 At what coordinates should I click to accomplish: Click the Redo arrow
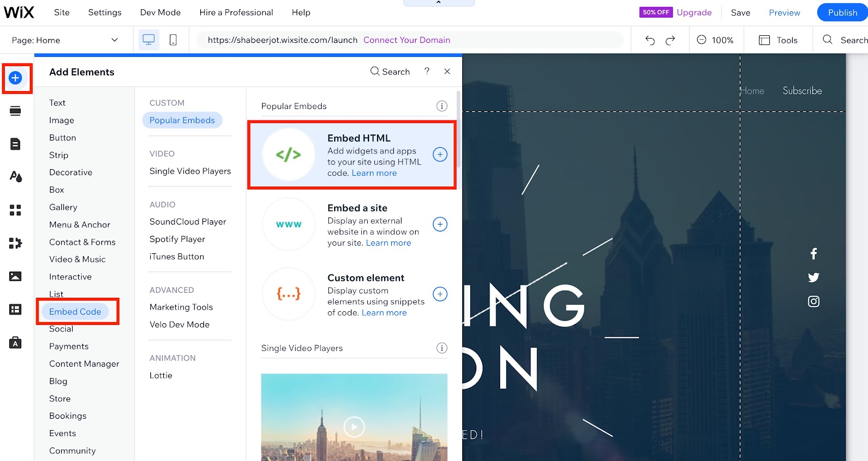coord(671,40)
